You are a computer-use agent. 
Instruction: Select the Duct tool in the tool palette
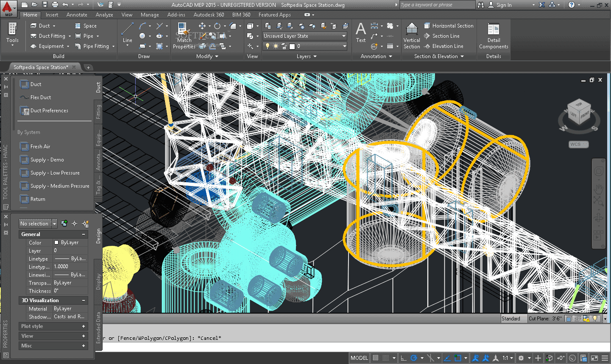(x=36, y=84)
